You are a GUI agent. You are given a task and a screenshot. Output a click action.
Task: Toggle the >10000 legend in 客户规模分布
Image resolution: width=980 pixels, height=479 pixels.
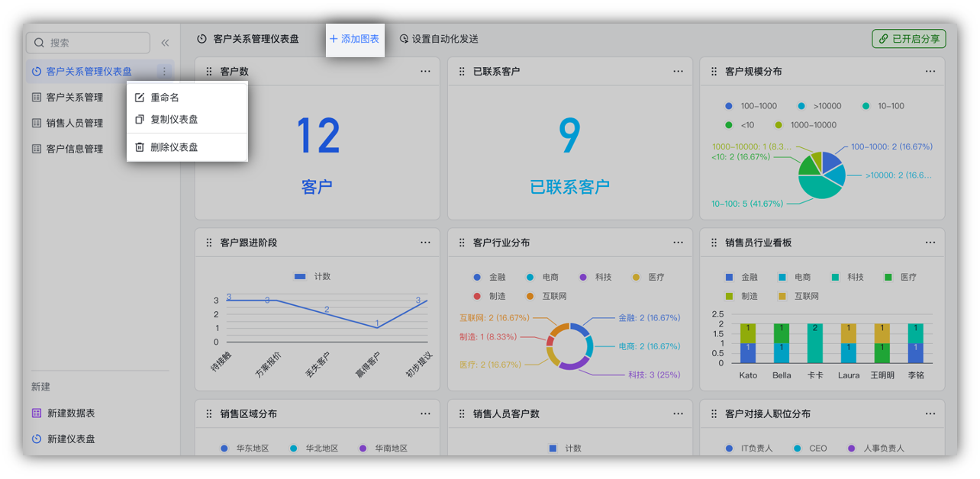(x=819, y=106)
